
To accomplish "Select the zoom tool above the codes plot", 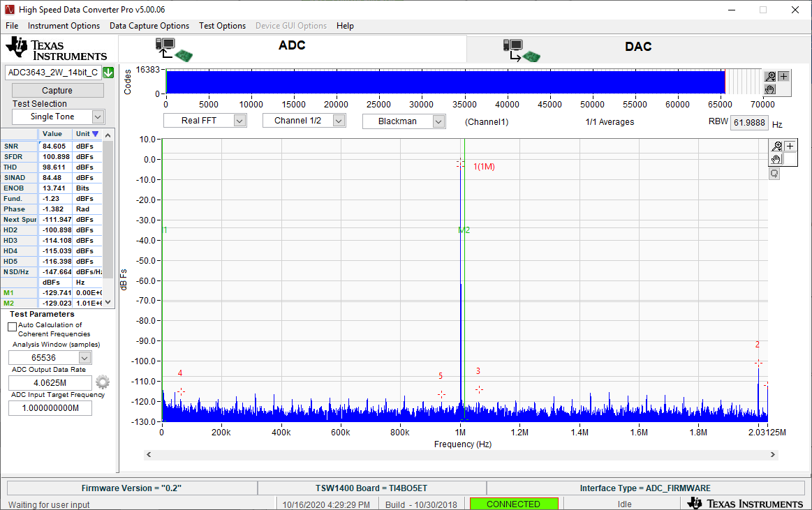I will coord(769,76).
